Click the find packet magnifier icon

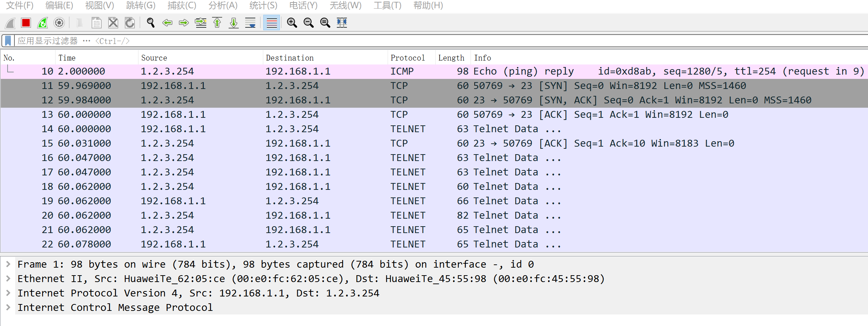(x=151, y=23)
